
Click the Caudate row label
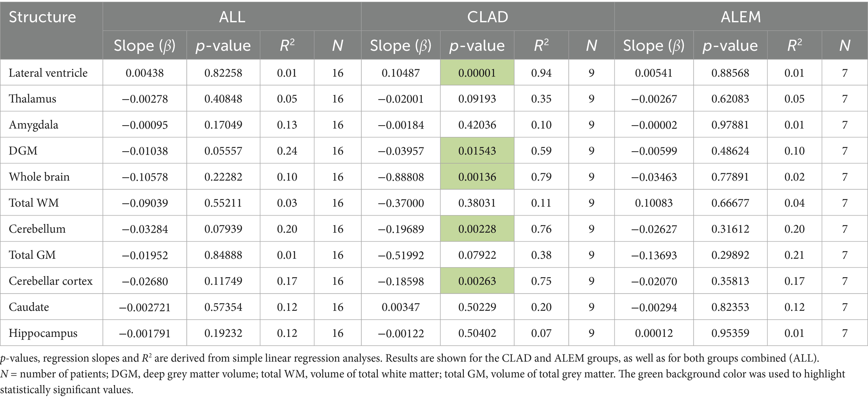(29, 307)
